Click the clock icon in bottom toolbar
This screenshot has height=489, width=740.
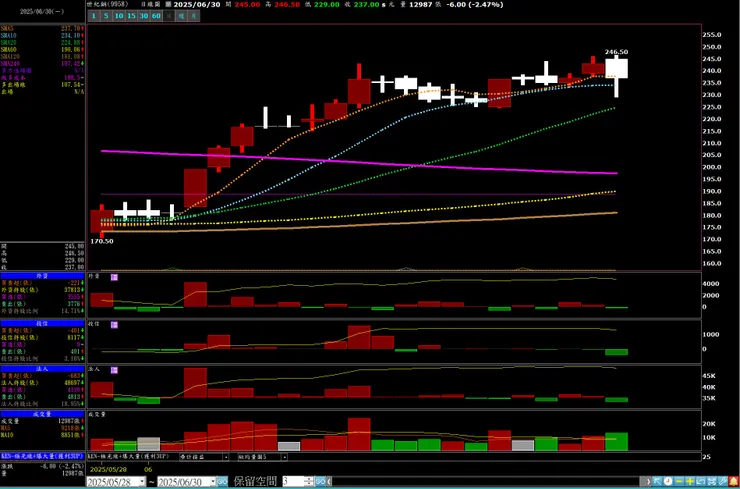coord(668,481)
